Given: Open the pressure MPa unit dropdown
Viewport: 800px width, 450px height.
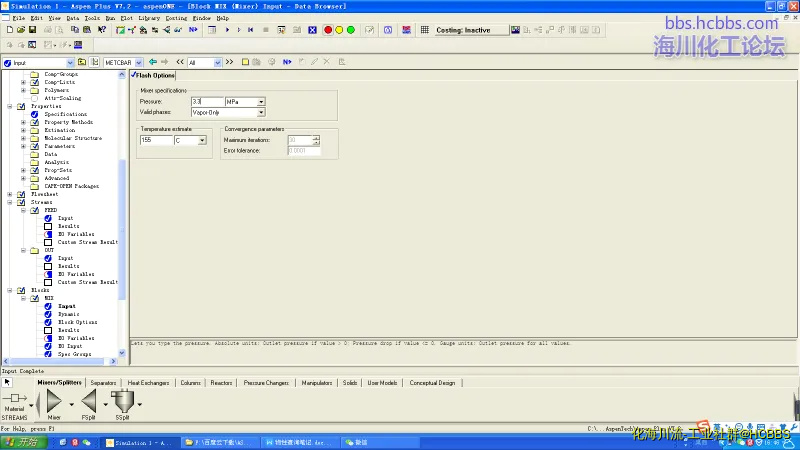Looking at the screenshot, I should coord(261,102).
